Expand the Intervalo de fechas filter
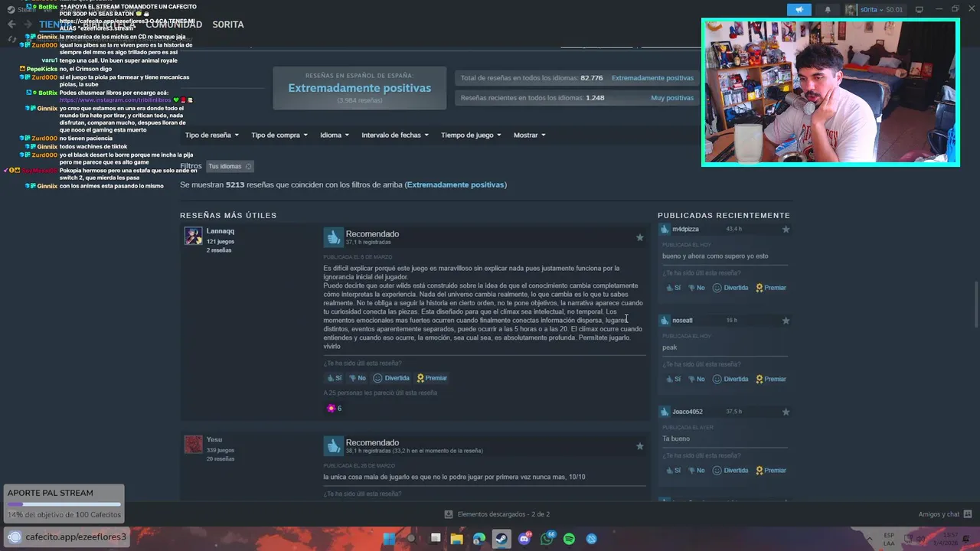 pyautogui.click(x=394, y=135)
